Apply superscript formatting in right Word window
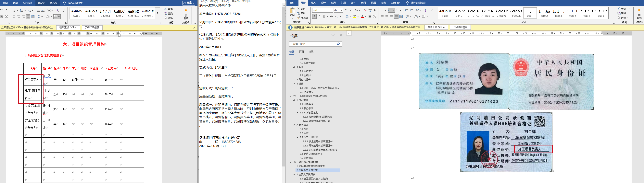Viewport: 644px width, 183px height. [341, 17]
